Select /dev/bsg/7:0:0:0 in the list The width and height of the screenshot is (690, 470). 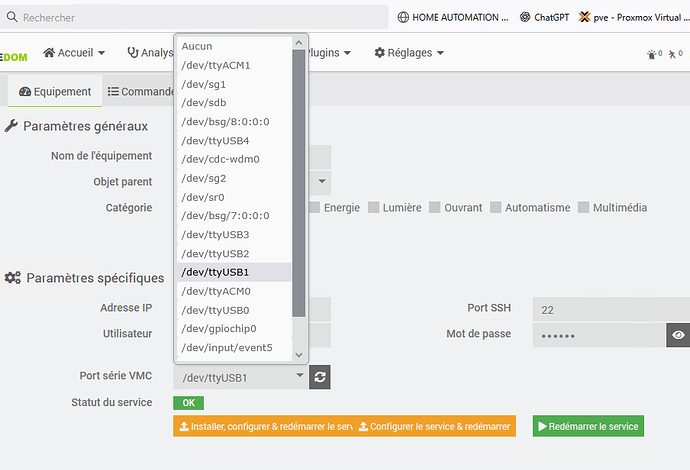tap(234, 216)
